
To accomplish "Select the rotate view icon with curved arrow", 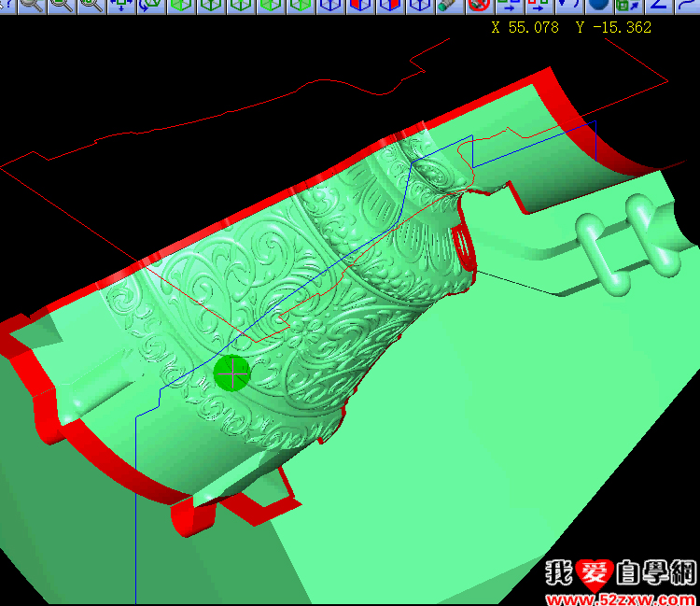I will [x=151, y=6].
